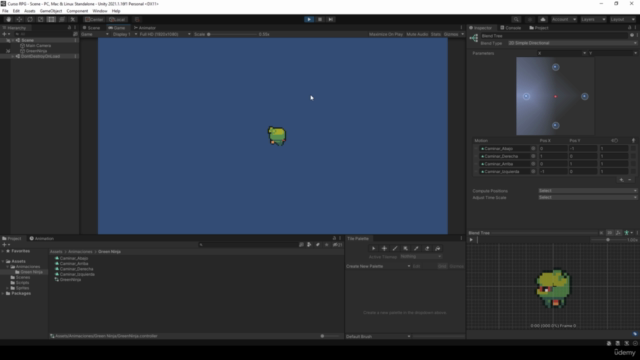Stop Play mode with the Play button
The image size is (640, 360).
[309, 19]
